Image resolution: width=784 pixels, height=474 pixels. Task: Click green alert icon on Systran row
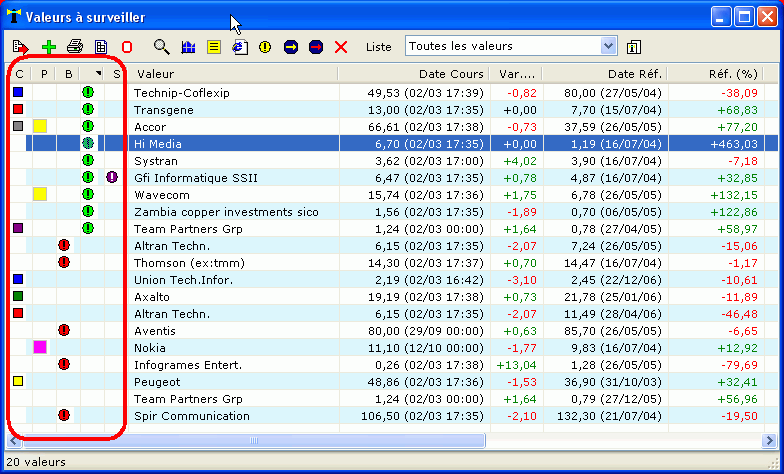pos(88,160)
